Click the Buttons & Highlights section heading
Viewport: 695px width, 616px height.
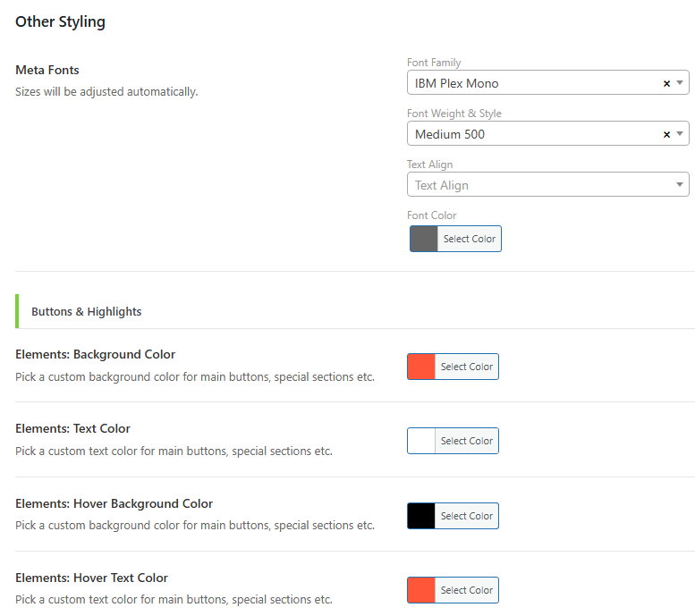point(87,311)
